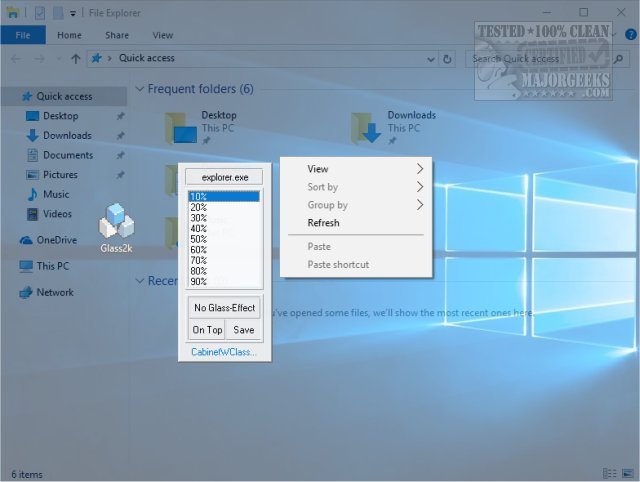Select Pictures in the navigation pane
Viewport: 640px width, 482px height.
(x=60, y=175)
